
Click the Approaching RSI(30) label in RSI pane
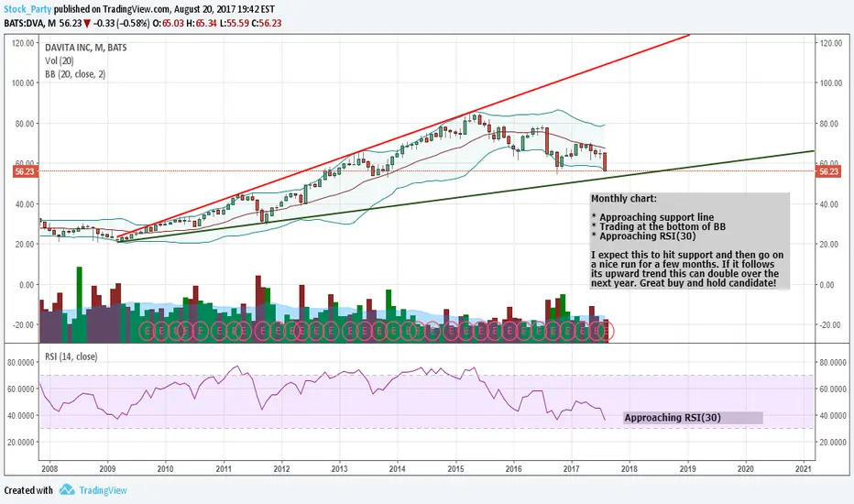693,418
